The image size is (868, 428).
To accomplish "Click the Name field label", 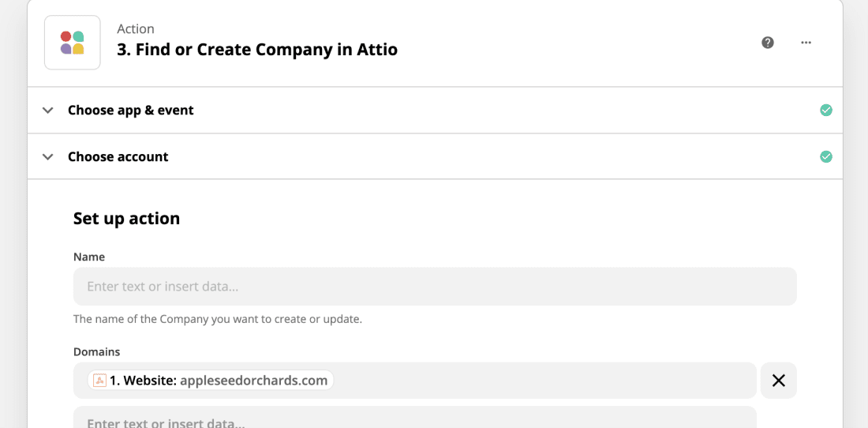I will pyautogui.click(x=89, y=257).
